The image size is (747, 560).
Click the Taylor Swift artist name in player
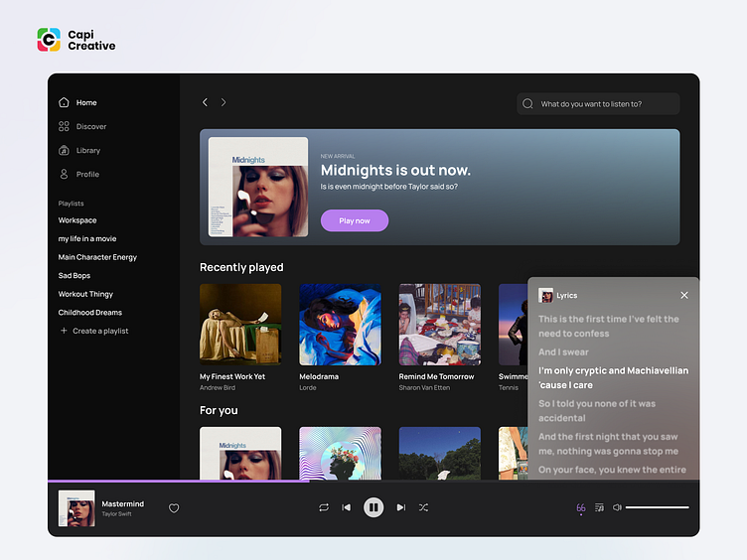pos(117,514)
